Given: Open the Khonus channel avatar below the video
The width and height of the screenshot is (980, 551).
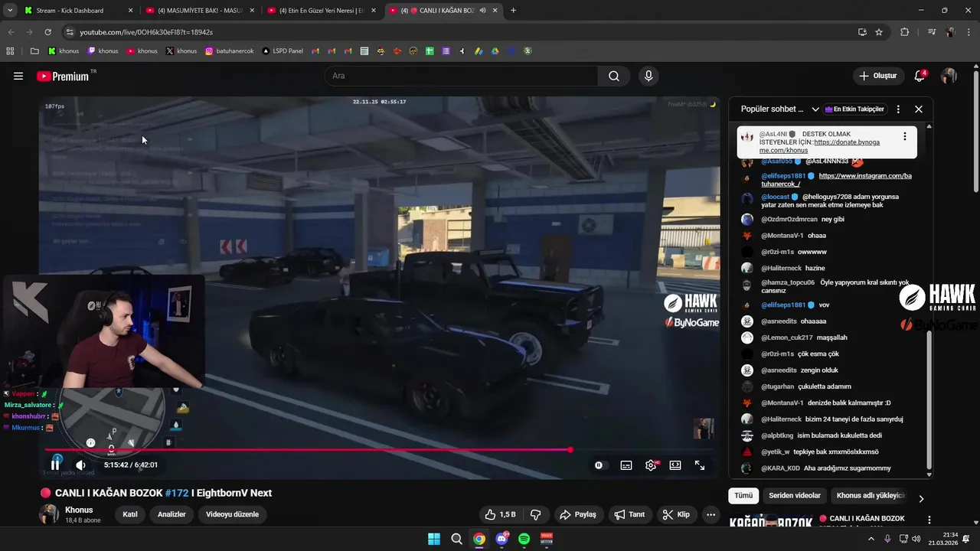Looking at the screenshot, I should click(x=49, y=514).
